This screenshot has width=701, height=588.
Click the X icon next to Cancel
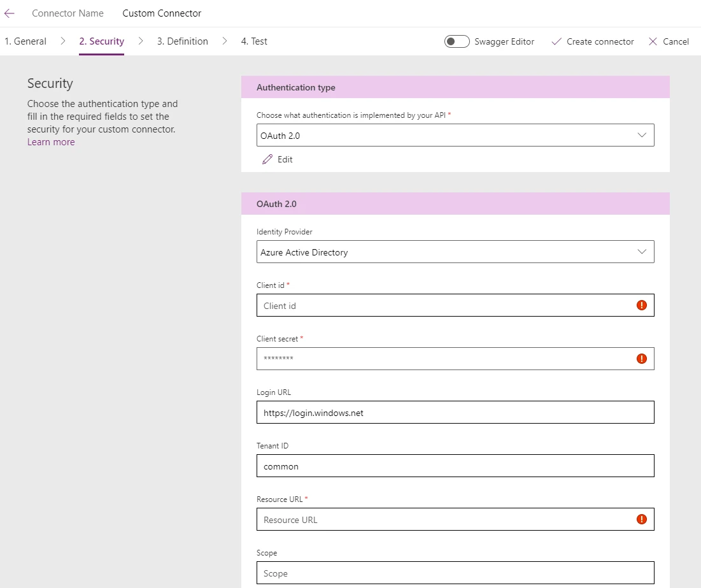pyautogui.click(x=653, y=41)
